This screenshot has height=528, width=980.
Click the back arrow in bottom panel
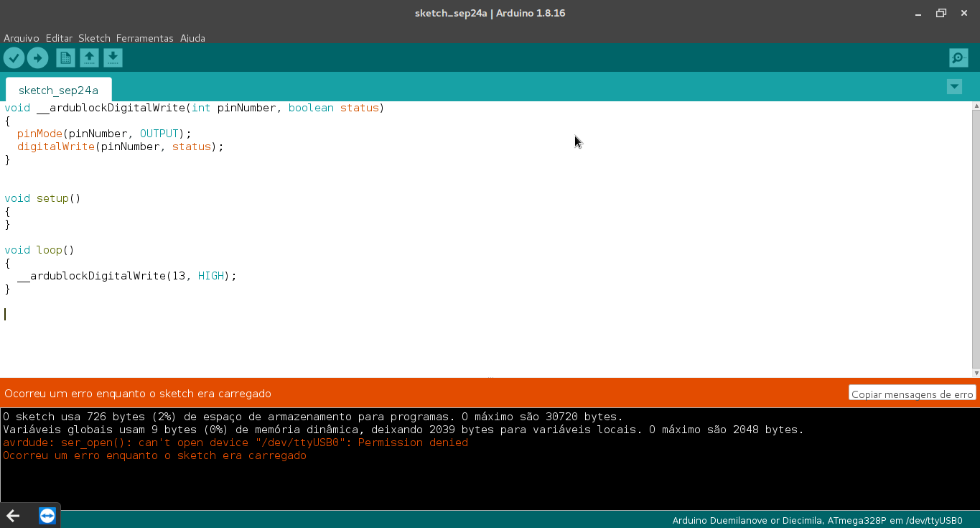point(13,516)
